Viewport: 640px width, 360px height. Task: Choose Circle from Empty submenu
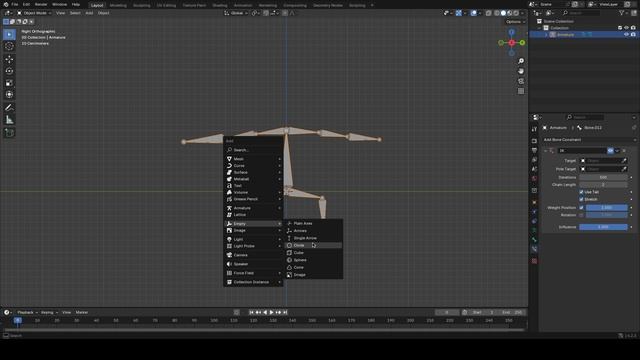point(313,245)
